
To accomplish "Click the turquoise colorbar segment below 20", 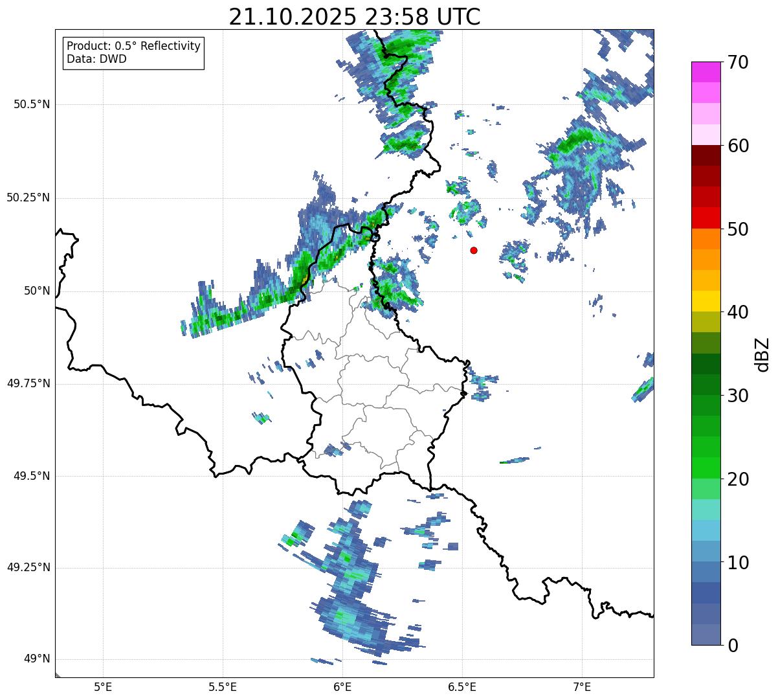I will point(706,510).
